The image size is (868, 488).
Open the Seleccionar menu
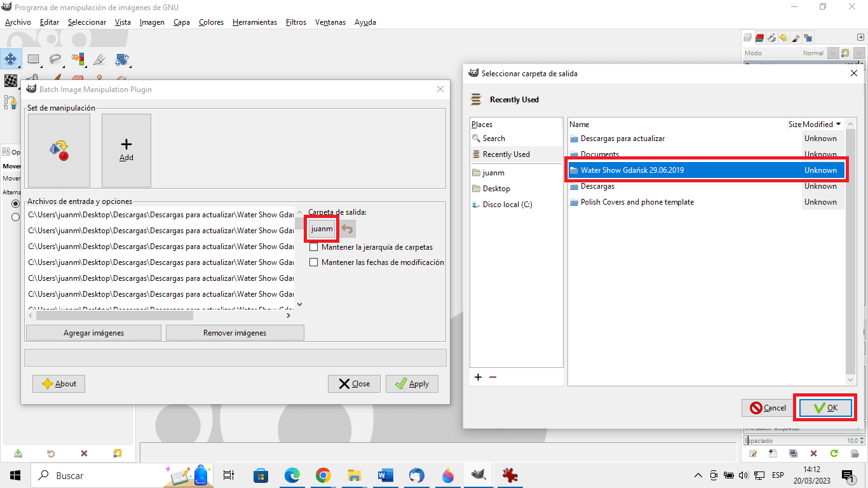(87, 22)
